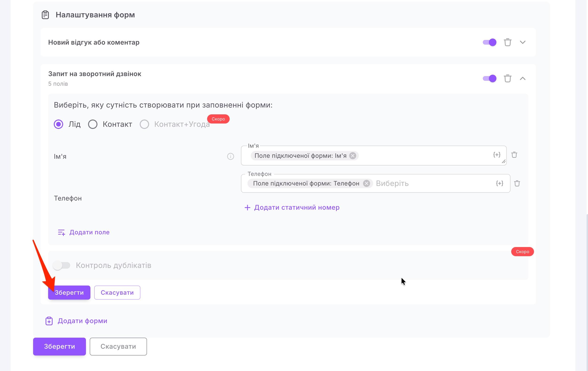Viewport: 588px width, 371px height.
Task: Remove the 'Поле підключеної форми: Ім'я' chip
Action: tap(352, 156)
